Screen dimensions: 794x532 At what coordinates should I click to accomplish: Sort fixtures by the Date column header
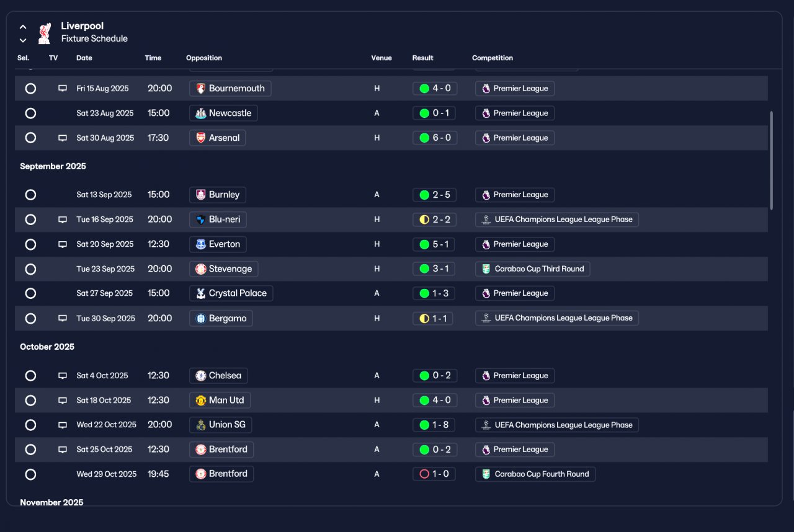(84, 58)
